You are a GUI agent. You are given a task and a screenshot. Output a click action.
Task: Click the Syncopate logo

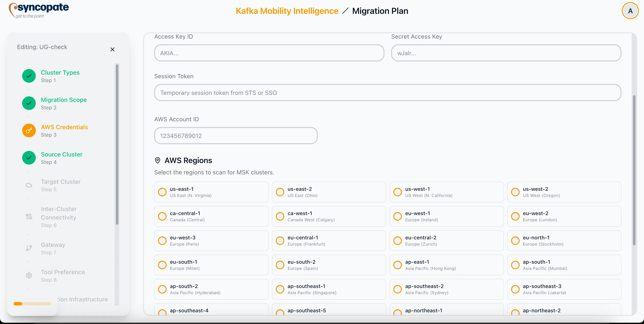(39, 10)
